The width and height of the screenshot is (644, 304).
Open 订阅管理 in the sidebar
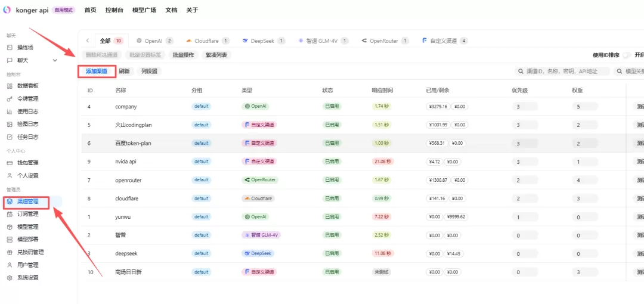(x=27, y=213)
